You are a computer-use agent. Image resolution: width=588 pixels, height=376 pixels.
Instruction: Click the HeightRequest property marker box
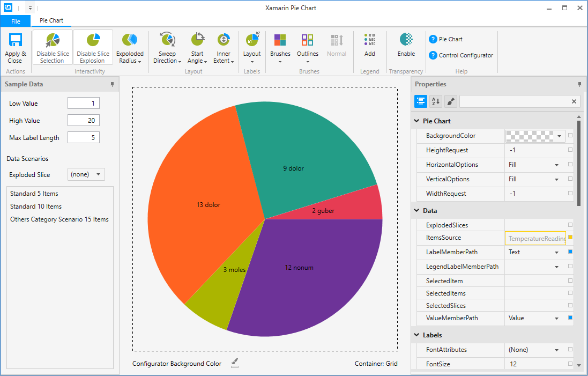coord(570,150)
